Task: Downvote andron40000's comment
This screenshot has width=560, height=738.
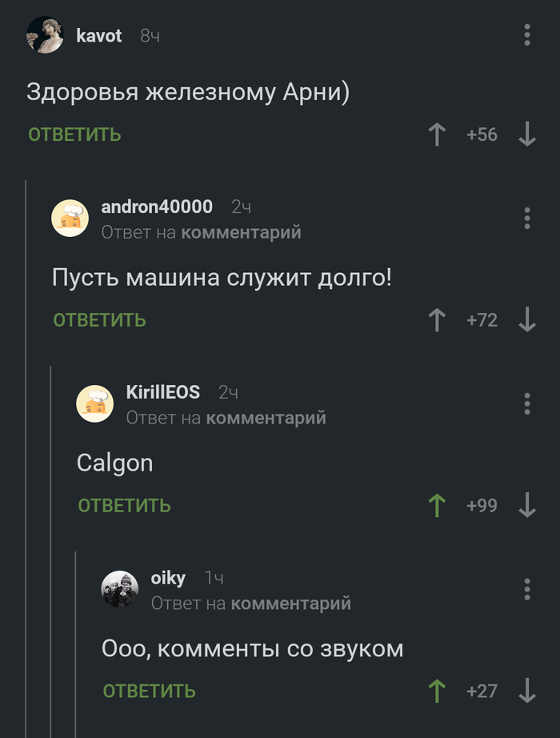Action: tap(527, 320)
